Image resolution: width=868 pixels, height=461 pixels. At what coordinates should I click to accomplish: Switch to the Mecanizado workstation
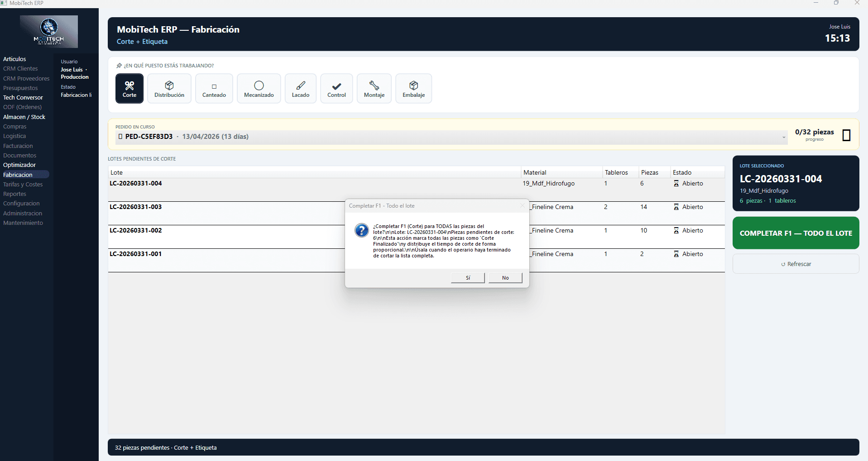259,89
